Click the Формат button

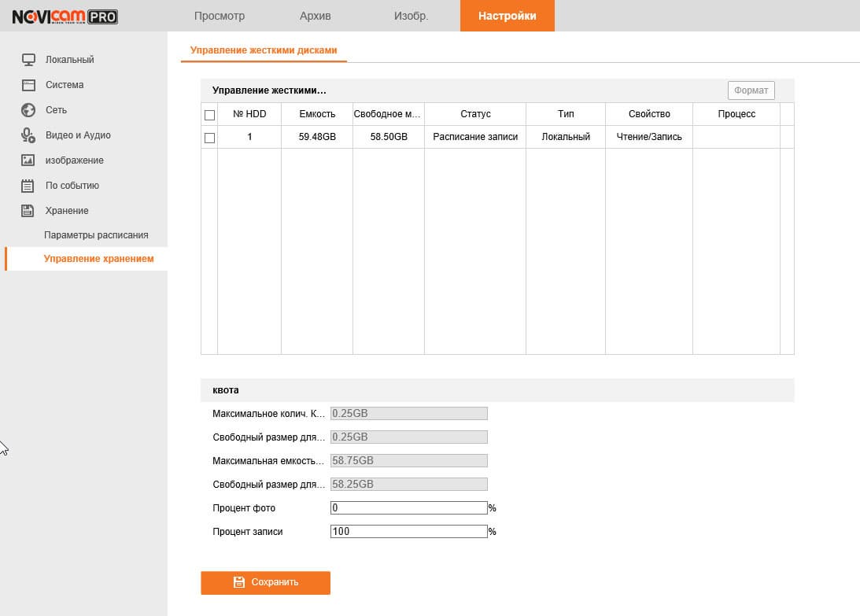751,90
